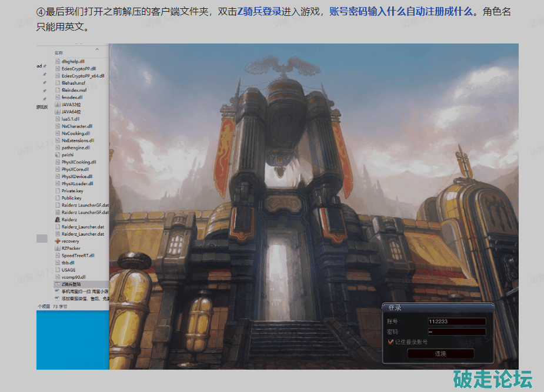Click the JAVA32位 installer icon
The width and height of the screenshot is (544, 392).
(58, 104)
